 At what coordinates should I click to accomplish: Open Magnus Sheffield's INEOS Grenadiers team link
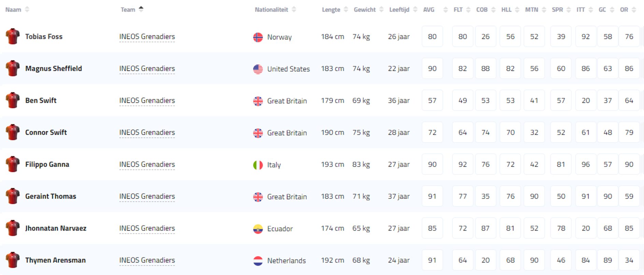point(147,68)
